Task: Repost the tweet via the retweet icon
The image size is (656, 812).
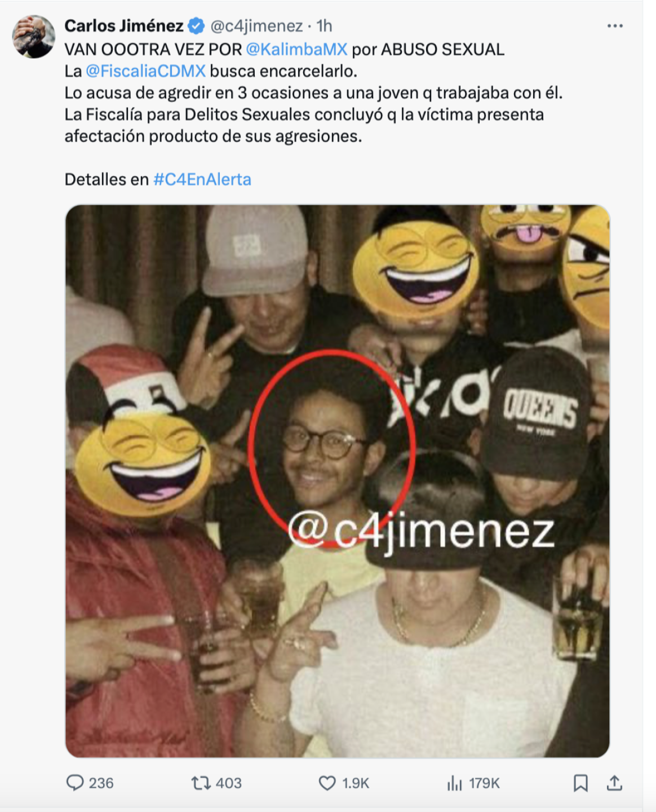Action: [201, 783]
